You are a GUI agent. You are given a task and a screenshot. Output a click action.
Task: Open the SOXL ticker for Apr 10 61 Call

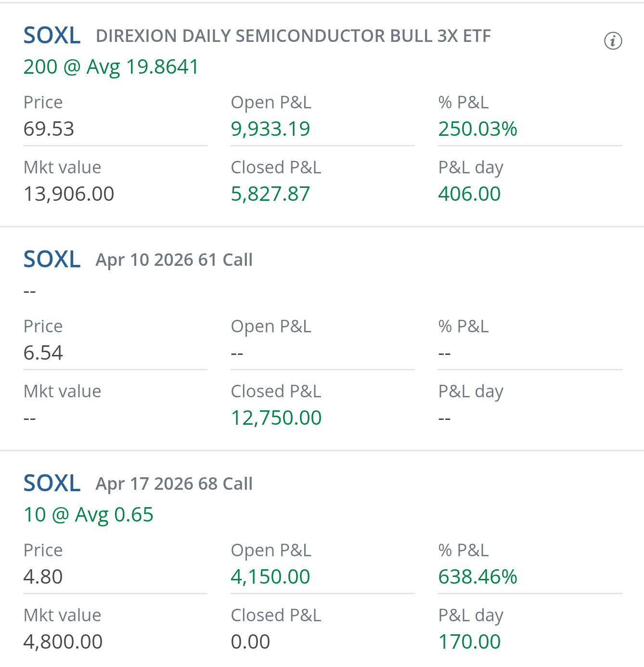(x=52, y=260)
